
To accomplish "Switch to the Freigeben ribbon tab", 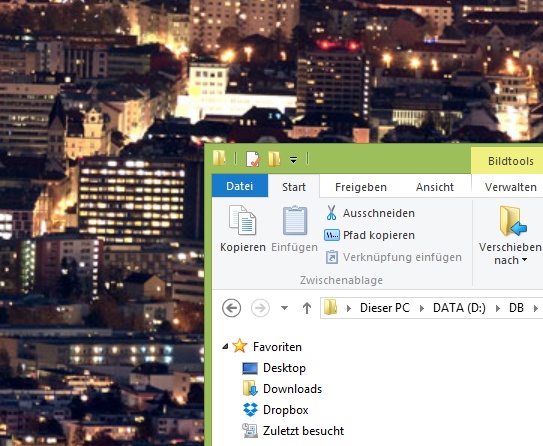I will (x=360, y=187).
